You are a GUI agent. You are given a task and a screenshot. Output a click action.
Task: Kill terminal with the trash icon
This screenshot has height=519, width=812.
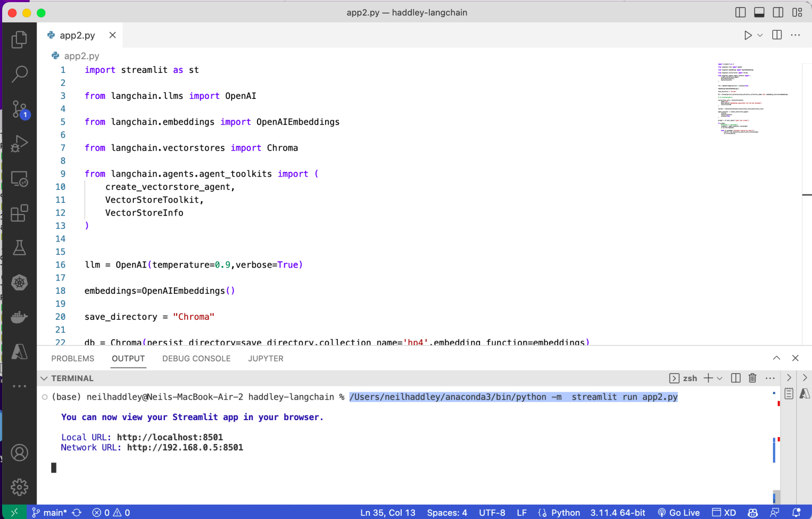tap(752, 378)
